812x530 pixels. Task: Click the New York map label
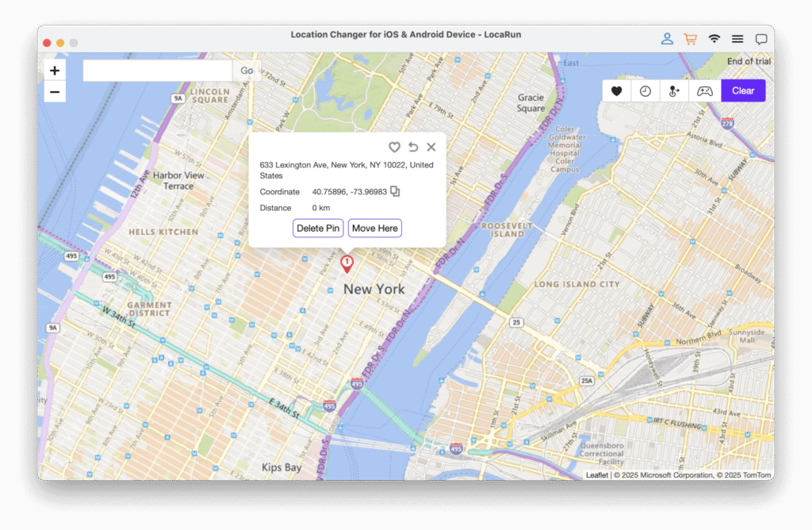[x=374, y=289]
